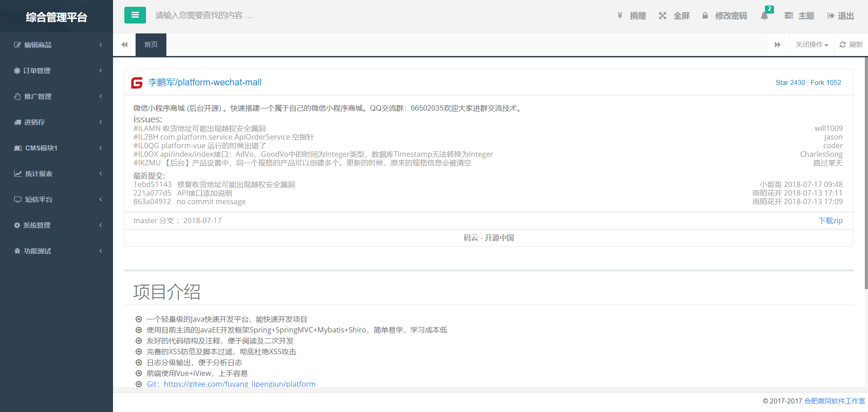Click issue #ILAMN 收货地址可能出现越权安全漏洞
Screen dimensions: 868x412
(x=199, y=129)
